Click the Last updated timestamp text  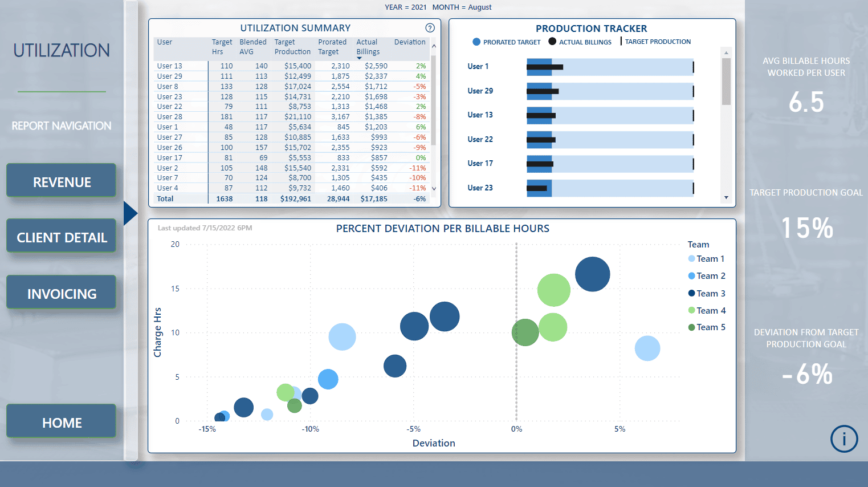point(205,228)
